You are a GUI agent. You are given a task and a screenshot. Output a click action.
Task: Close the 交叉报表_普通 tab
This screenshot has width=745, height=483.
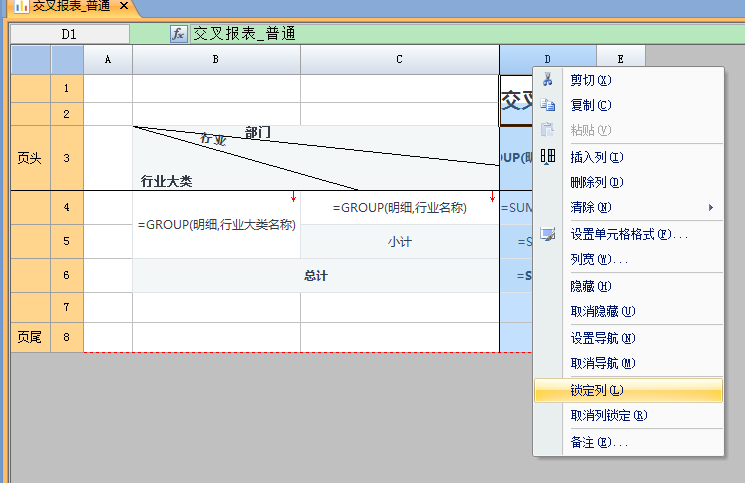tap(123, 7)
